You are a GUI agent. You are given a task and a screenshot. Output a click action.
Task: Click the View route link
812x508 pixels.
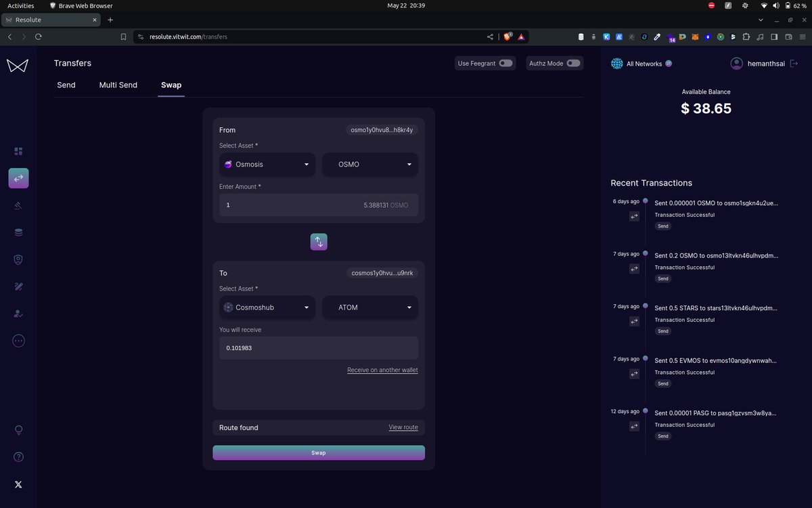click(403, 427)
